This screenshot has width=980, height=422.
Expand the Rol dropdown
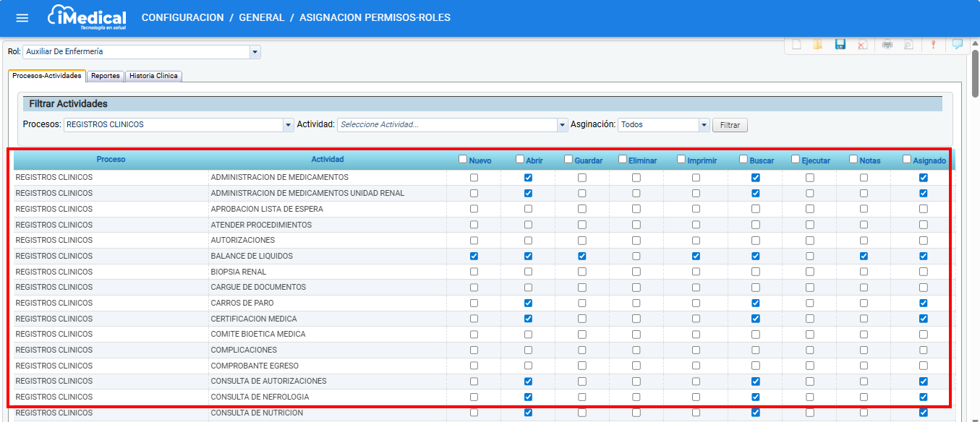click(x=255, y=52)
